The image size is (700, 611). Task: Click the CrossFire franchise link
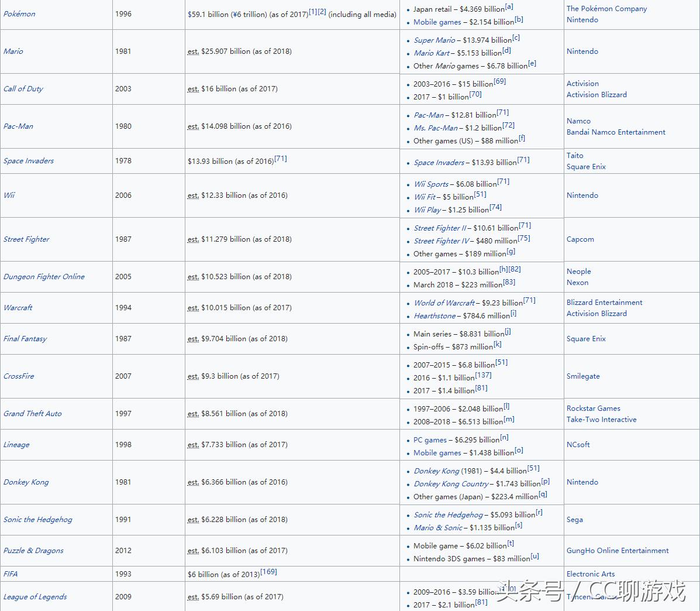pyautogui.click(x=19, y=376)
